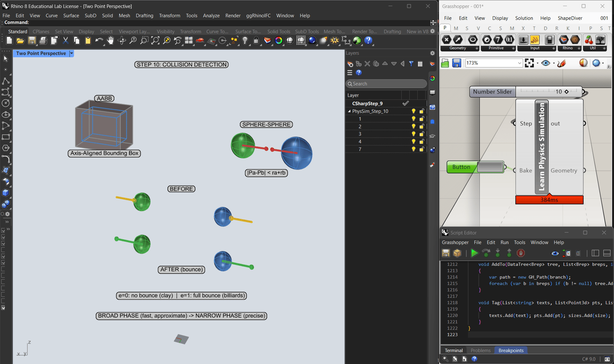Run the script with the green play button
The width and height of the screenshot is (614, 364).
(474, 253)
